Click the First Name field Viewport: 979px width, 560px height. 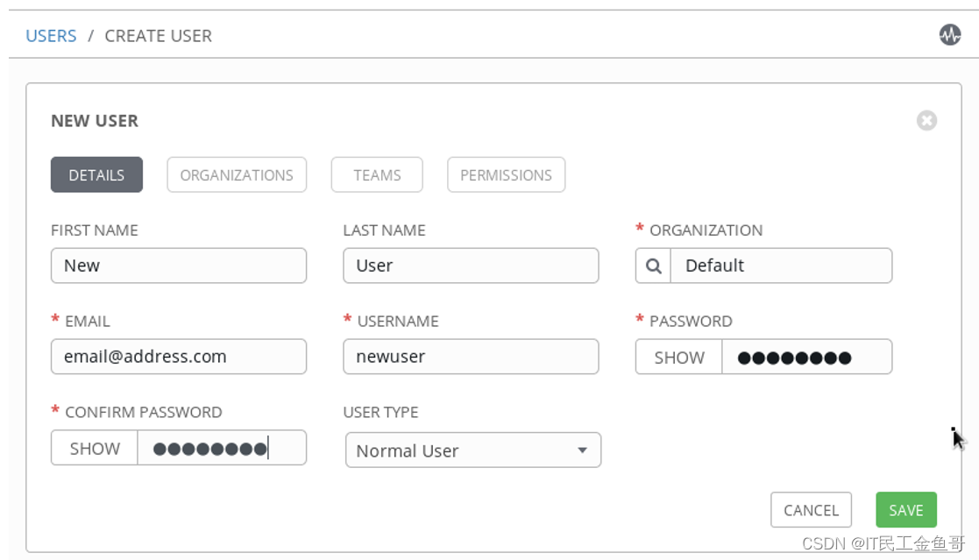179,266
